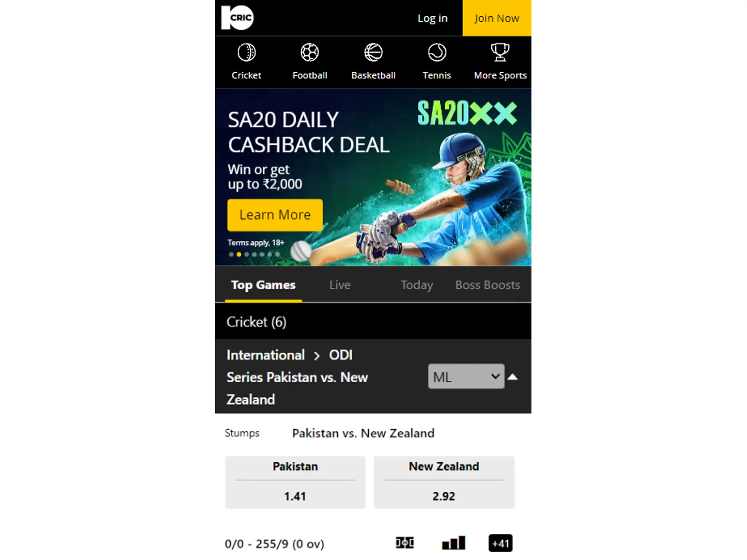Click the Pakistan betting odds toggle

tap(295, 479)
